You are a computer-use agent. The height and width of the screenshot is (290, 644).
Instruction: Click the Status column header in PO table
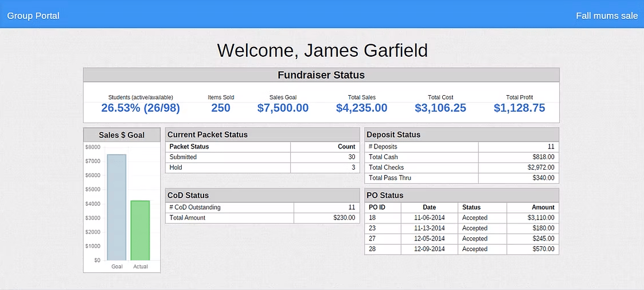click(x=471, y=207)
